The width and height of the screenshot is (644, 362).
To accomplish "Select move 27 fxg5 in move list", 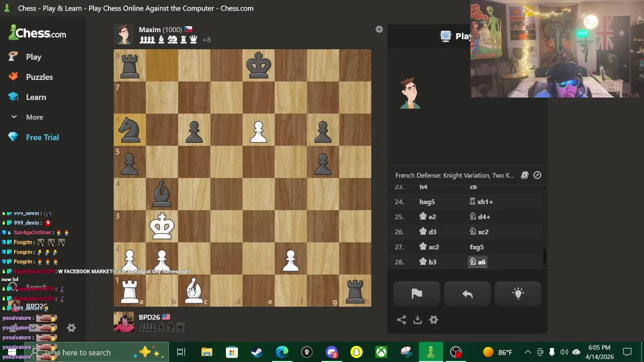I will 476,247.
